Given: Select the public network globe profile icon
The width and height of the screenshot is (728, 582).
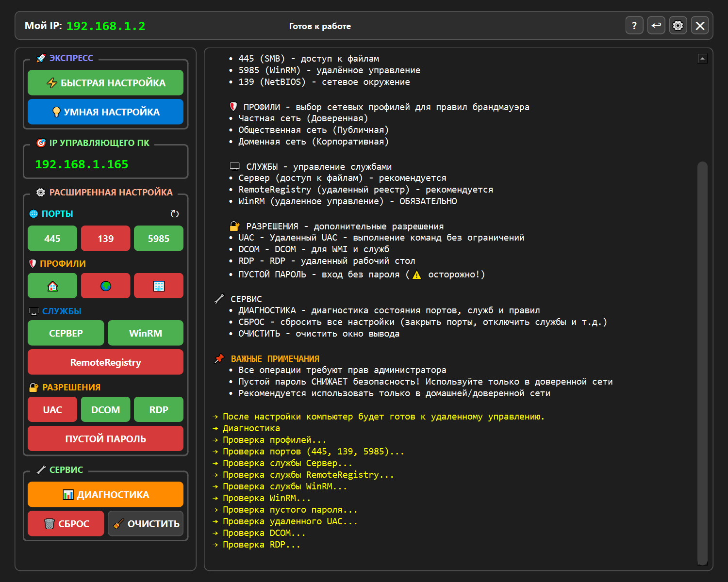Looking at the screenshot, I should point(105,286).
